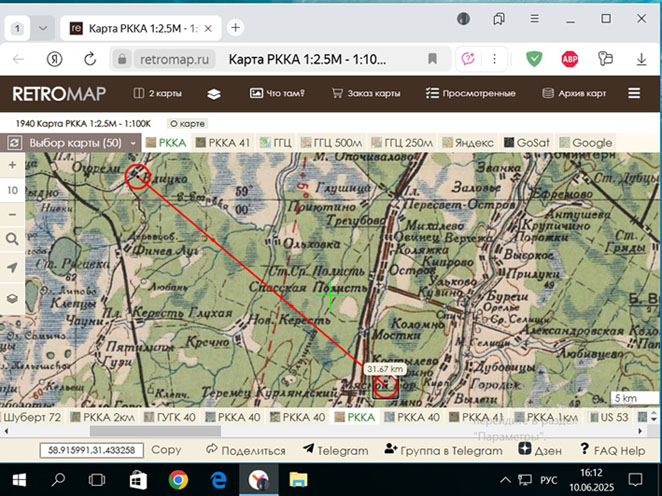Select the ГГЦ map tab
Viewport: 662px width, 496px height.
click(x=276, y=143)
